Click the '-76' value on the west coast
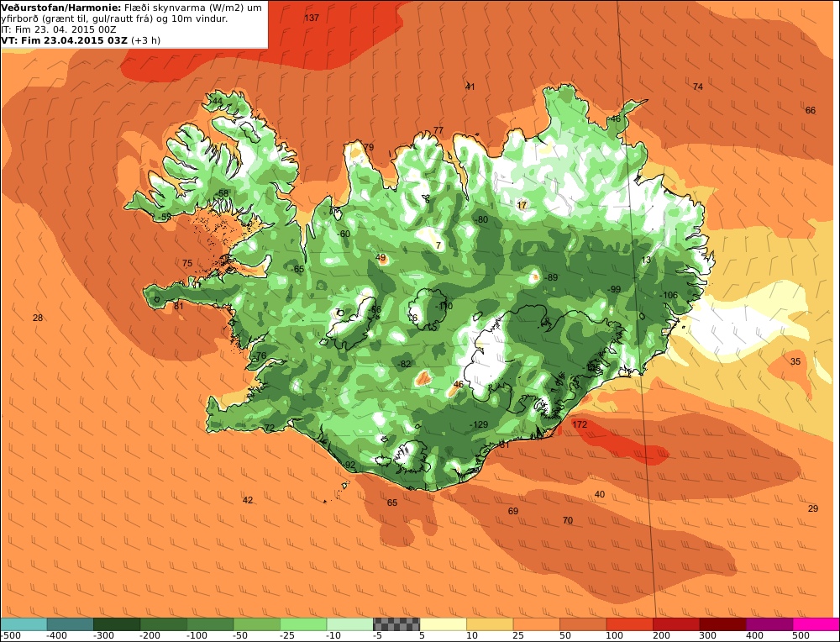Viewport: 840px width, 642px height. [260, 355]
